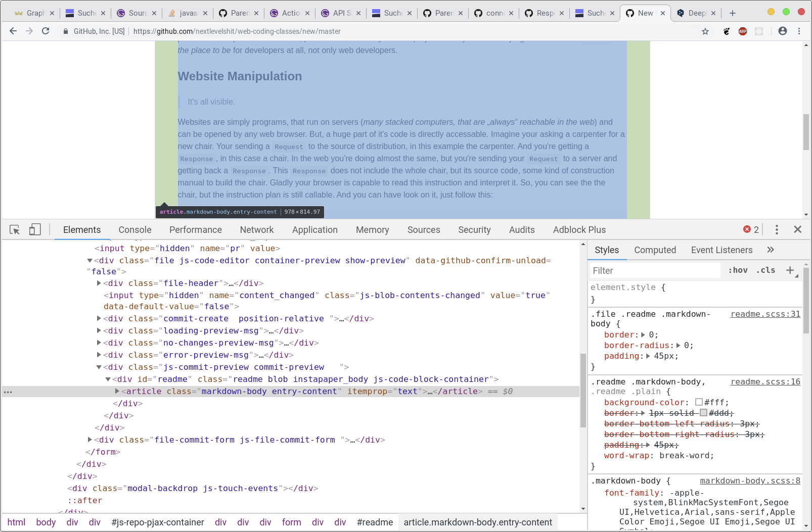The image size is (812, 532).
Task: Expand the commit-create div node
Action: coord(99,318)
